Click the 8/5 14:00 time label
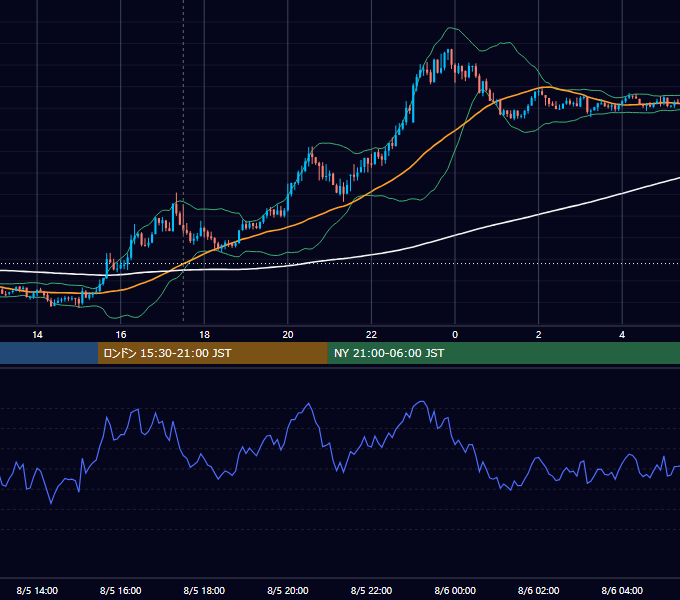Image resolution: width=680 pixels, height=600 pixels. point(37,590)
